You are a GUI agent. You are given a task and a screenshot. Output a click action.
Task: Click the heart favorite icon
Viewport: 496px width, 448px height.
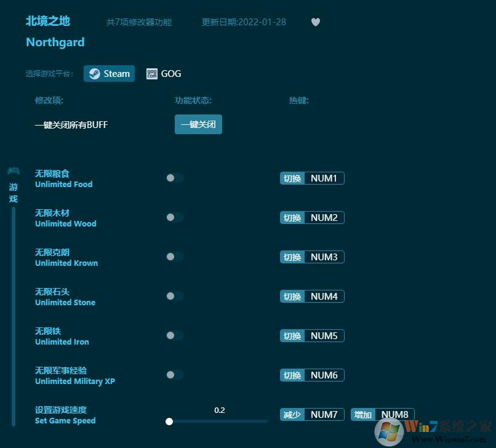pyautogui.click(x=316, y=22)
